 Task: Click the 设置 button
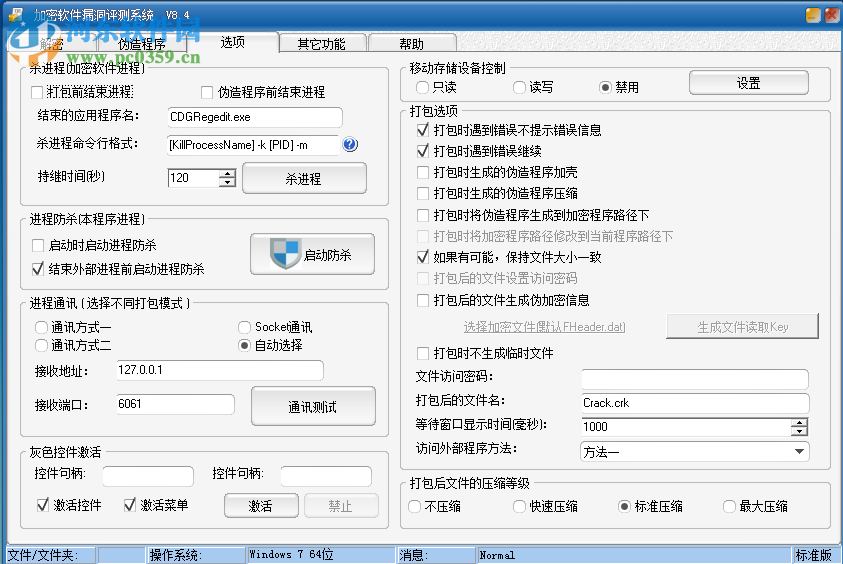coord(748,83)
